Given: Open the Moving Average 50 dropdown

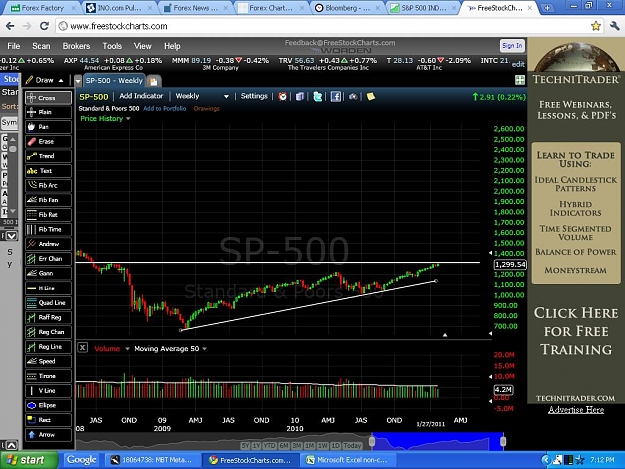Looking at the screenshot, I should tap(204, 349).
